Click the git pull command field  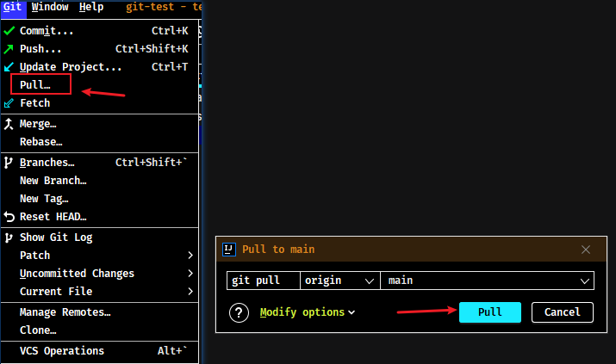click(x=264, y=281)
